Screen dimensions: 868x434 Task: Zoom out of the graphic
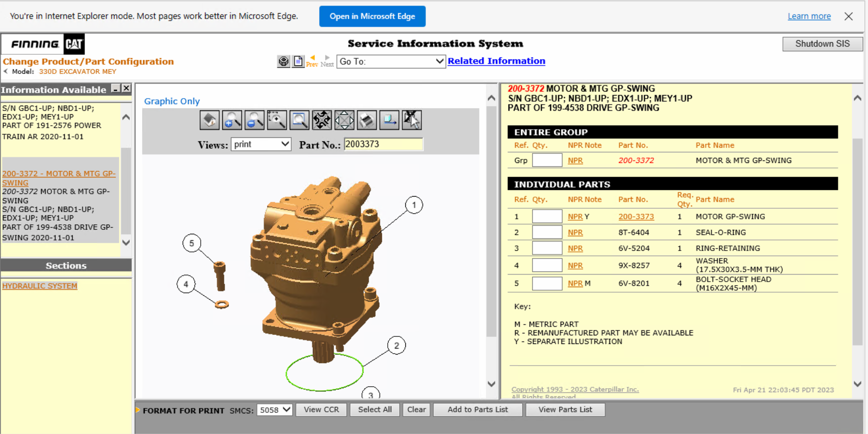pos(254,120)
